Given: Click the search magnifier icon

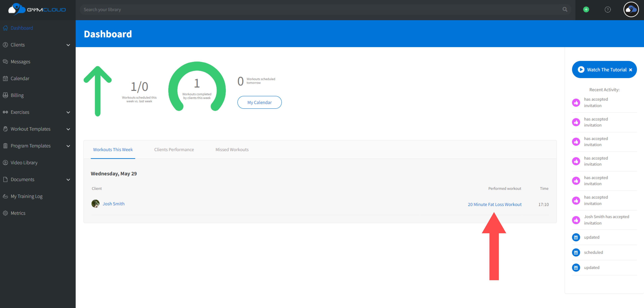Looking at the screenshot, I should point(565,9).
